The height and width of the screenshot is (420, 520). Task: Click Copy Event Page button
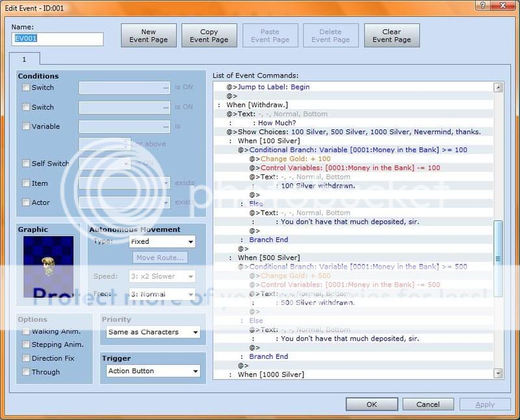209,36
